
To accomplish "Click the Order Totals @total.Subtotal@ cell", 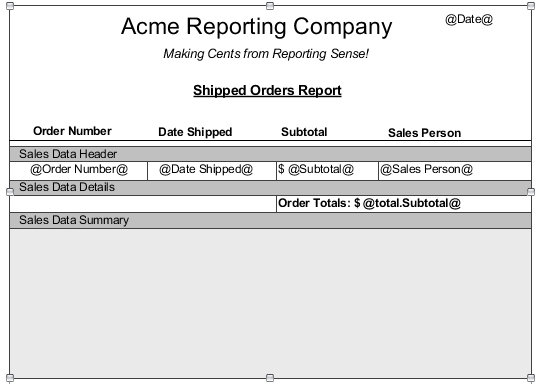I will click(x=404, y=204).
